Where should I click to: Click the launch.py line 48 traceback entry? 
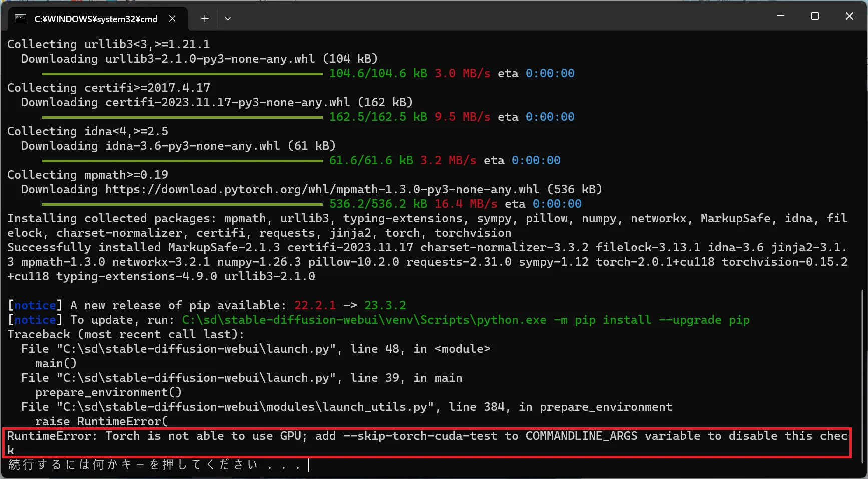tap(255, 349)
